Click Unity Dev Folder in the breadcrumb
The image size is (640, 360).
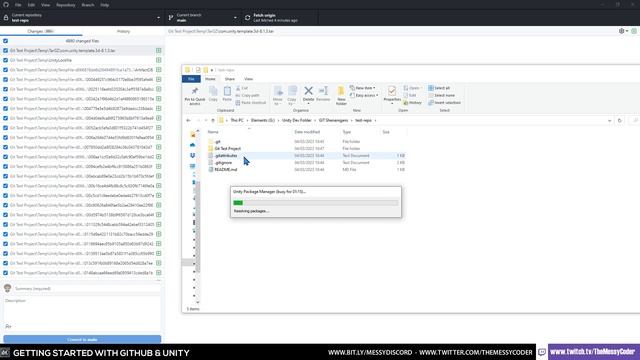(296, 120)
